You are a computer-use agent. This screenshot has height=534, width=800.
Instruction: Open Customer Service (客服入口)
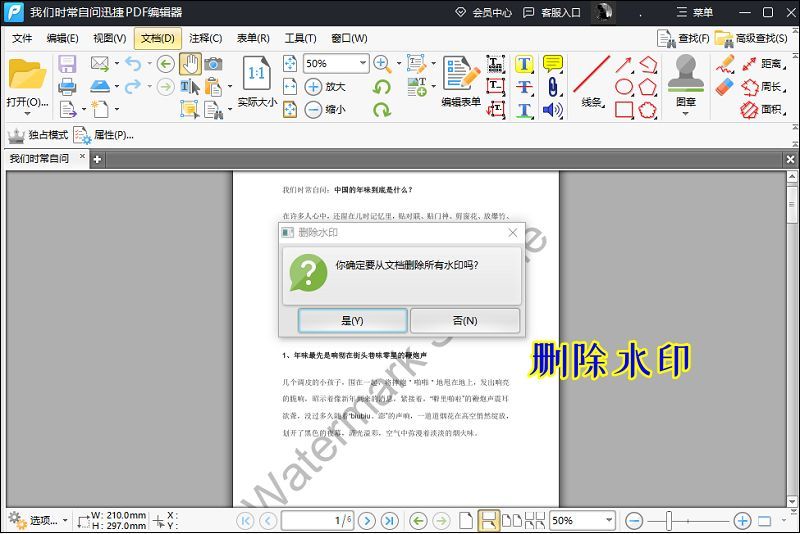(x=553, y=12)
